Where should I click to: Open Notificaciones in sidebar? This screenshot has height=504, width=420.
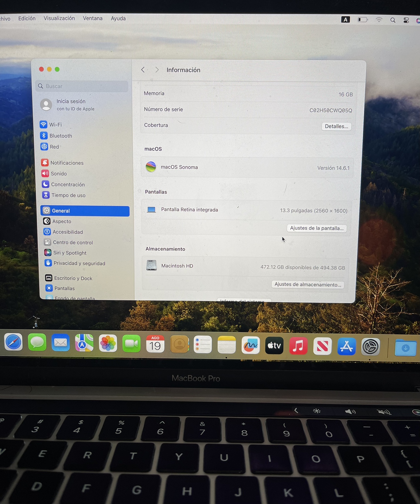[63, 163]
